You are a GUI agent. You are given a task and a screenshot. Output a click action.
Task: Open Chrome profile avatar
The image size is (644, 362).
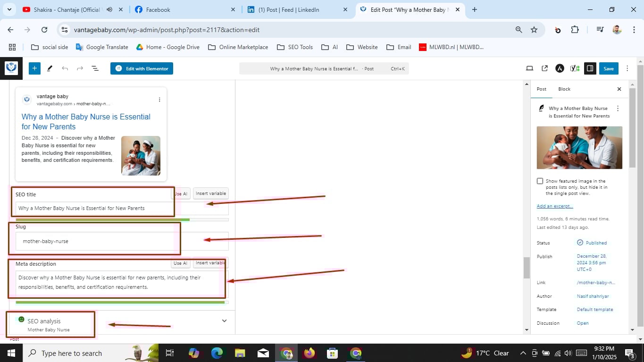tap(617, 30)
